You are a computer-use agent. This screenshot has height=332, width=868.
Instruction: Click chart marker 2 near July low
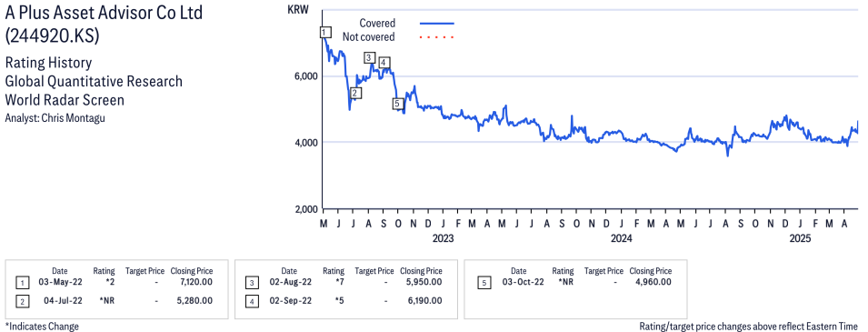356,93
